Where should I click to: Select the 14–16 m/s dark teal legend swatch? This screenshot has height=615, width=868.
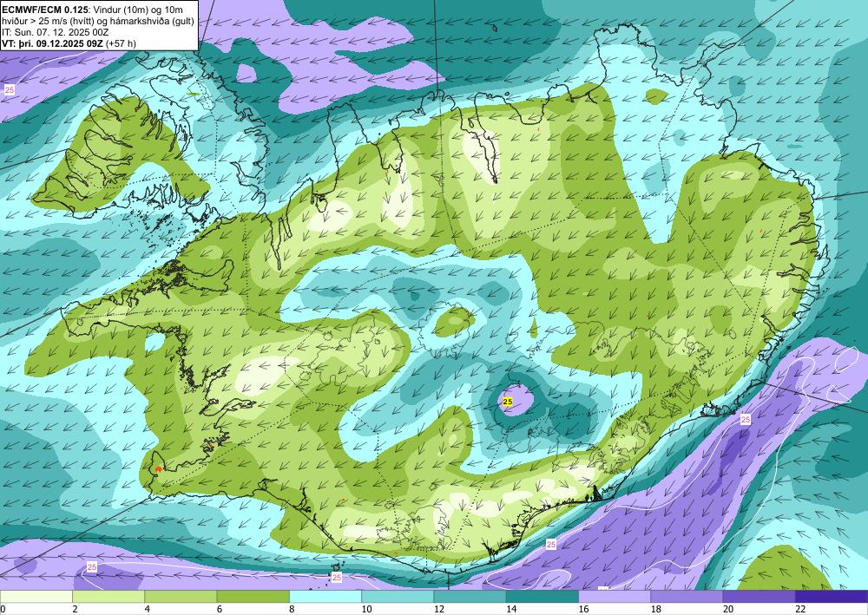pos(542,596)
